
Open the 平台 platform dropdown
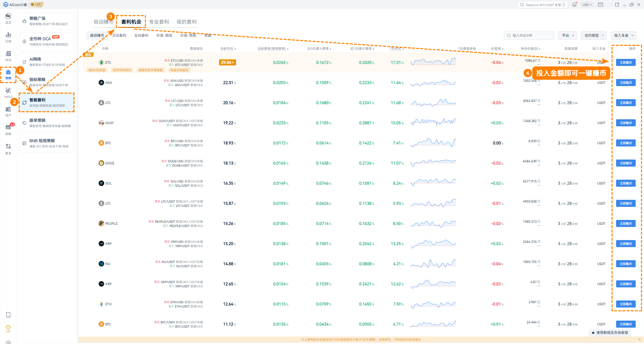pyautogui.click(x=568, y=35)
